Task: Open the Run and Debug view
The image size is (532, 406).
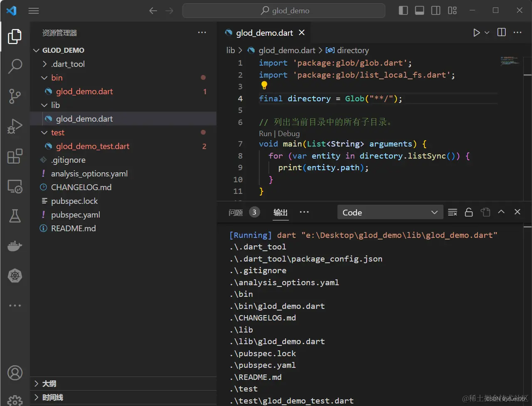Action: tap(15, 126)
